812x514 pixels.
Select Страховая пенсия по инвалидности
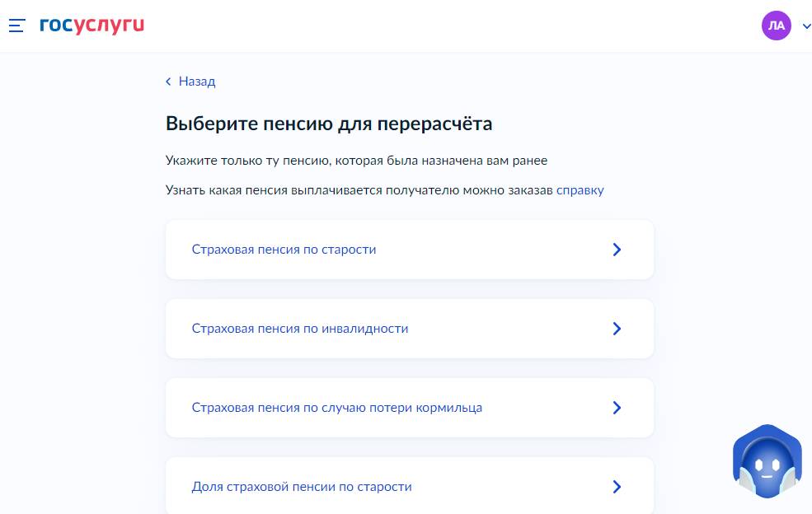(x=410, y=329)
